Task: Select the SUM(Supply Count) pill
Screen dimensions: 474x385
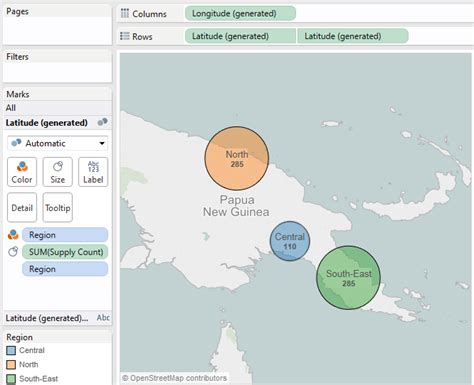Action: pyautogui.click(x=65, y=252)
